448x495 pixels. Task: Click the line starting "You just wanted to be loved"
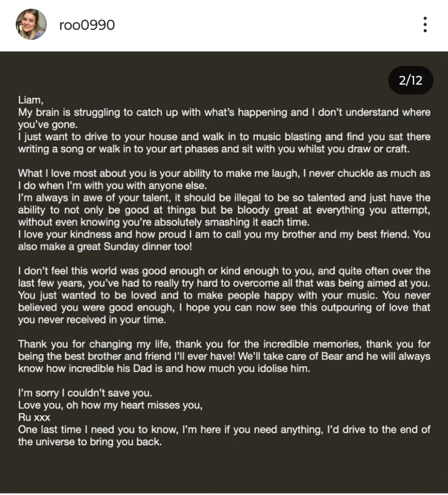coord(224,295)
